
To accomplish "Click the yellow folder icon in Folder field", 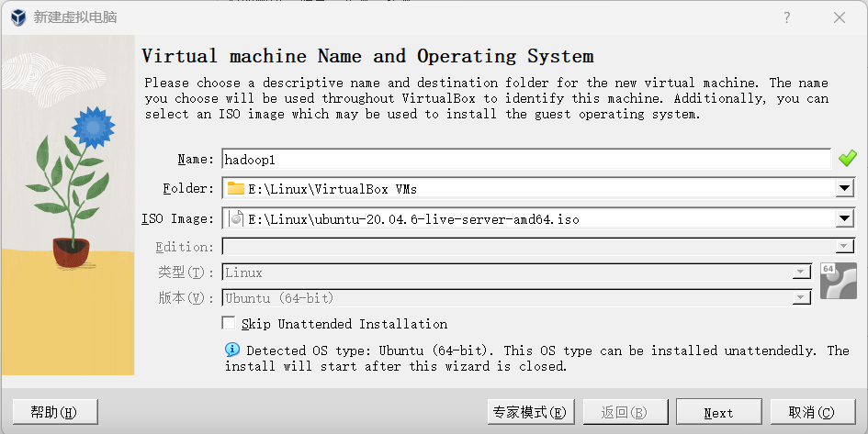I will [236, 189].
